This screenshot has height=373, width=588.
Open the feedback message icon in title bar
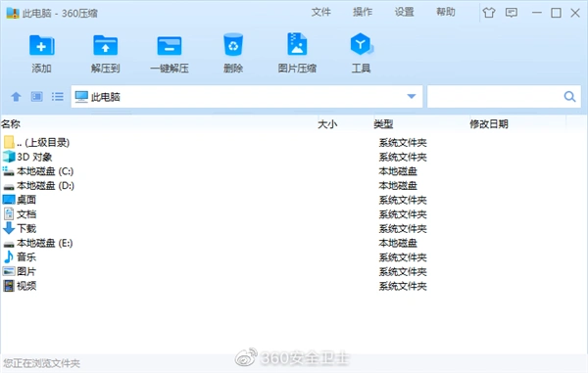pyautogui.click(x=512, y=13)
